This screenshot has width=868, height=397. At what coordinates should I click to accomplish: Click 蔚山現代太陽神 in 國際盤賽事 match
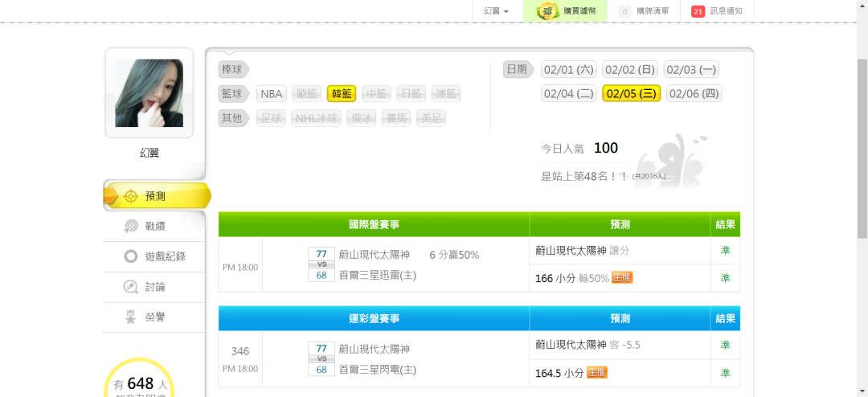pyautogui.click(x=375, y=255)
